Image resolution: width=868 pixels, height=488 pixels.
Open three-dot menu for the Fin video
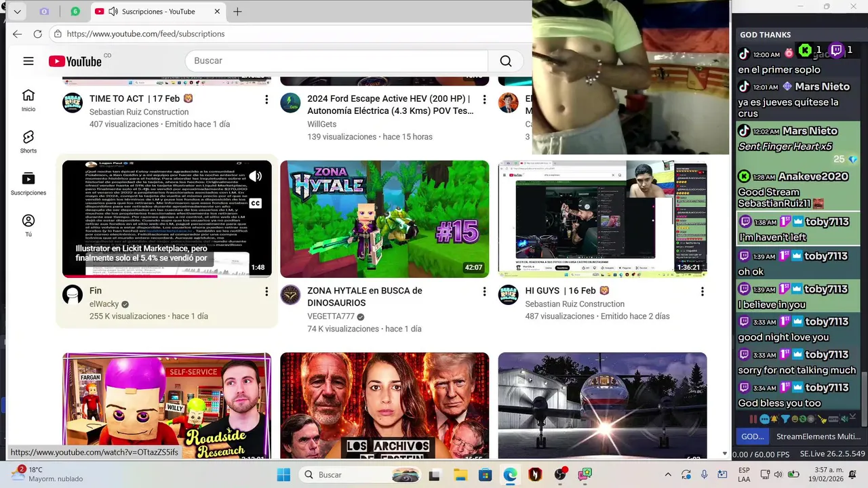click(267, 291)
